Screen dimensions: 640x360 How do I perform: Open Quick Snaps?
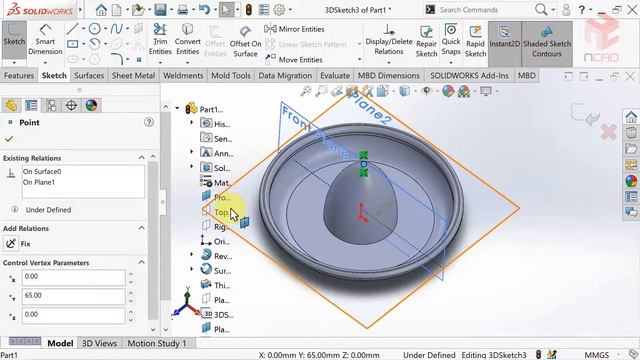click(x=451, y=40)
